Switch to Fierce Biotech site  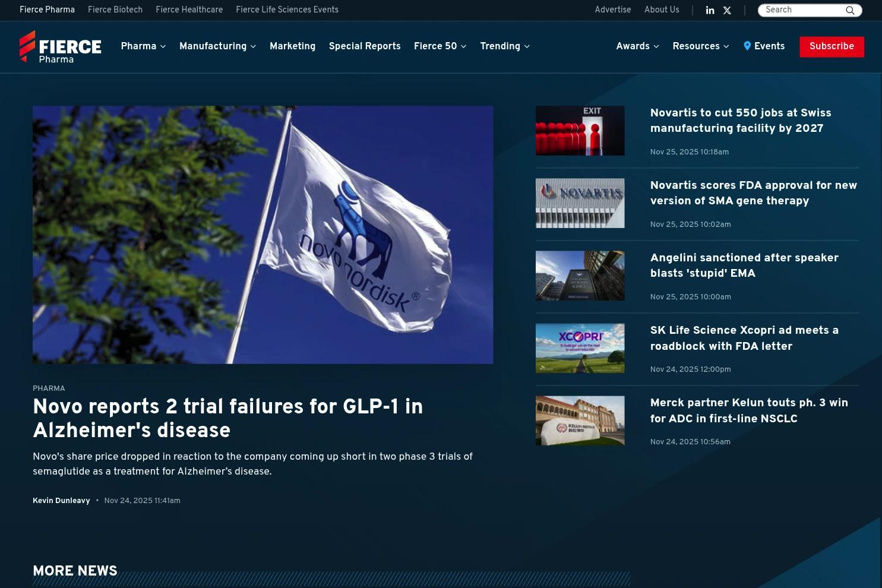115,10
